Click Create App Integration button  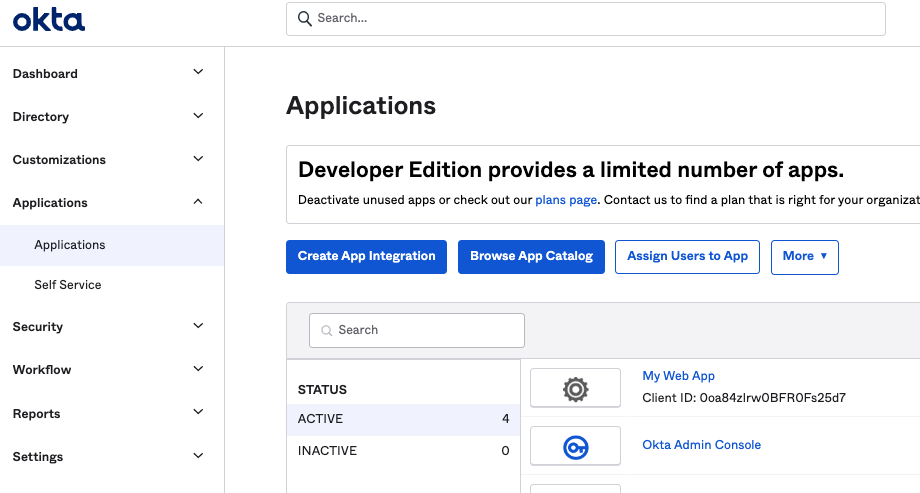tap(366, 256)
